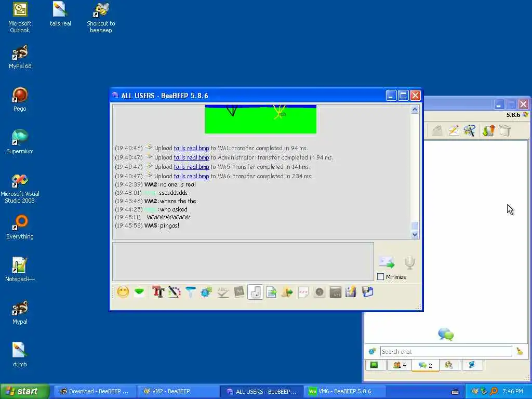Click the Search chat field
Image resolution: width=532 pixels, height=399 pixels.
[446, 352]
